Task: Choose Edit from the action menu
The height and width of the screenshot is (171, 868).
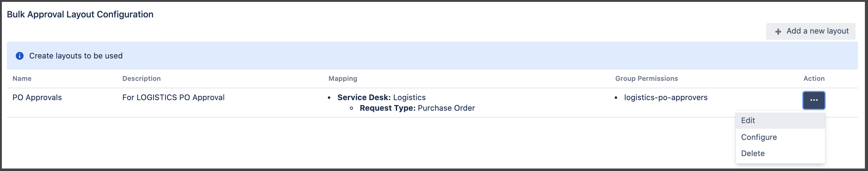Action: point(748,120)
